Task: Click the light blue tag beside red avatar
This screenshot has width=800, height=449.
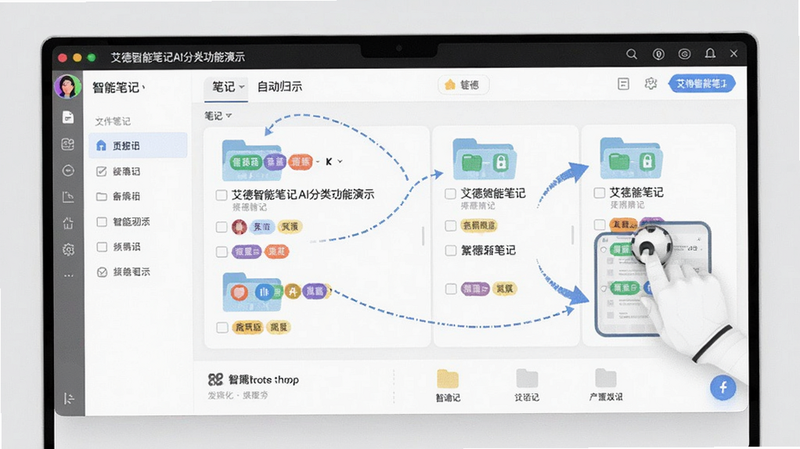Action: coord(262,227)
